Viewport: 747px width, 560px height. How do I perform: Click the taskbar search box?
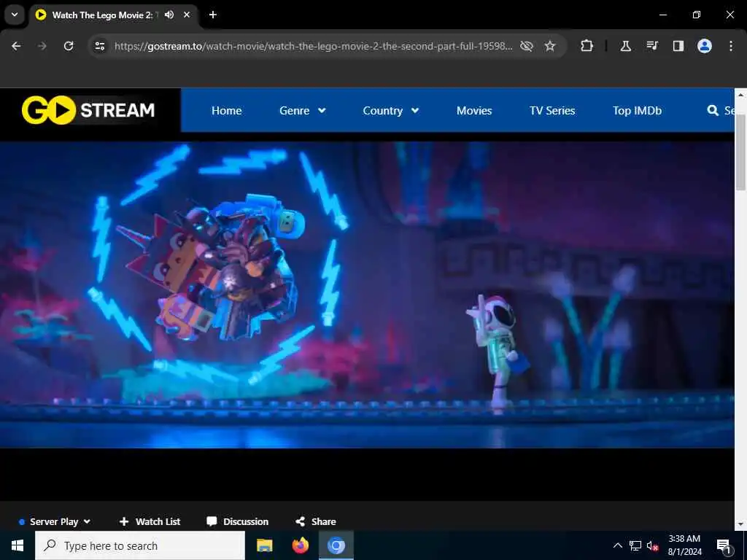[x=140, y=545]
